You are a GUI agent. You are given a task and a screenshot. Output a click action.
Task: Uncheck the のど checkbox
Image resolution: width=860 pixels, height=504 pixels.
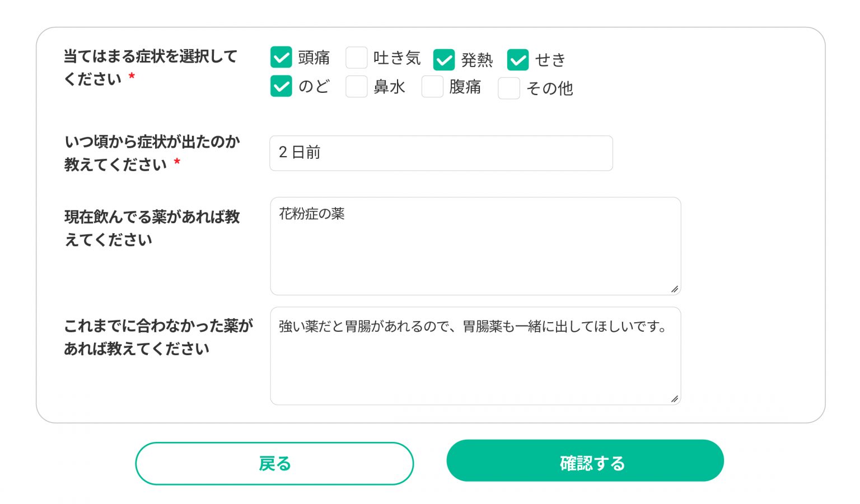[x=281, y=86]
